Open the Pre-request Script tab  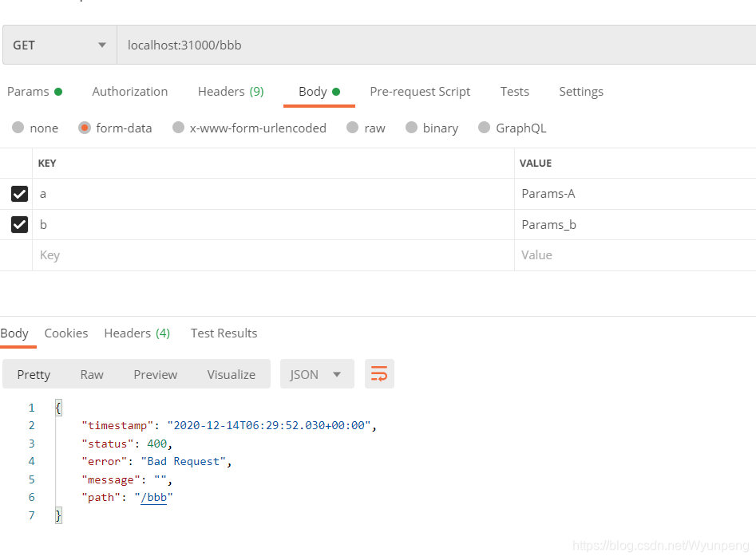click(x=420, y=92)
